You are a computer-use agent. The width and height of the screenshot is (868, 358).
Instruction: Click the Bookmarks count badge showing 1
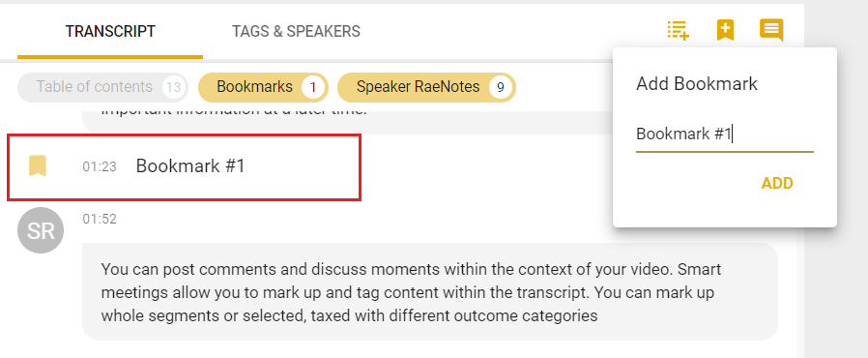(313, 87)
